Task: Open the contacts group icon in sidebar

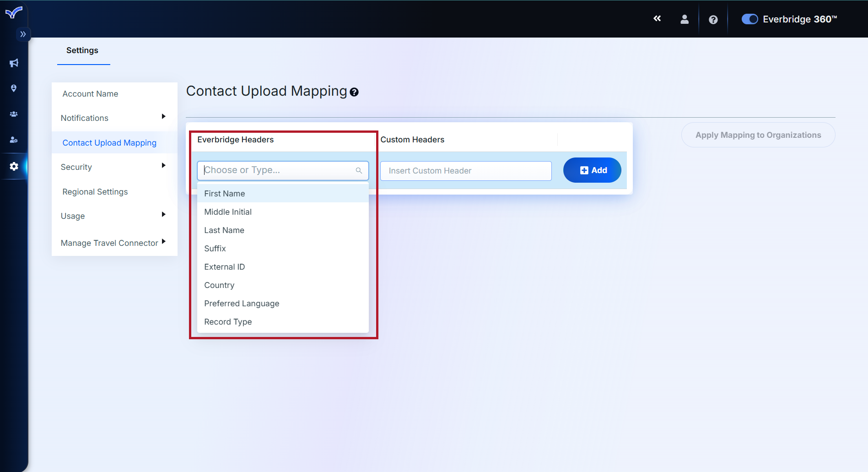Action: pos(14,114)
